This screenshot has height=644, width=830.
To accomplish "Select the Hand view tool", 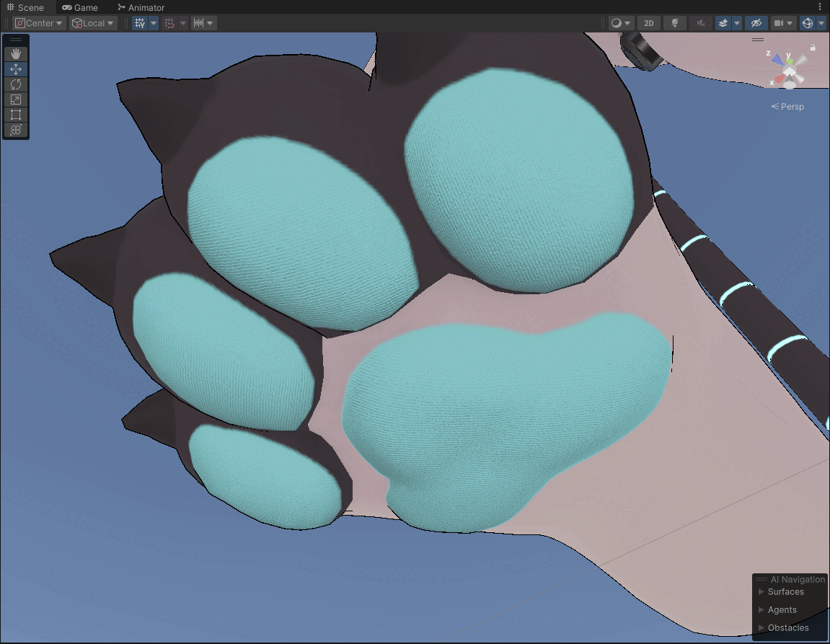I will point(16,54).
